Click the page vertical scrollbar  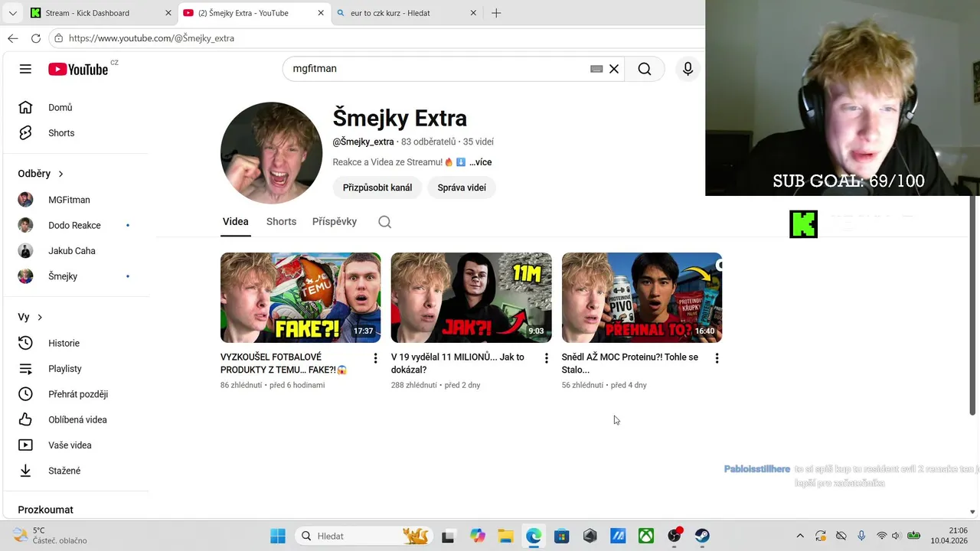973,306
